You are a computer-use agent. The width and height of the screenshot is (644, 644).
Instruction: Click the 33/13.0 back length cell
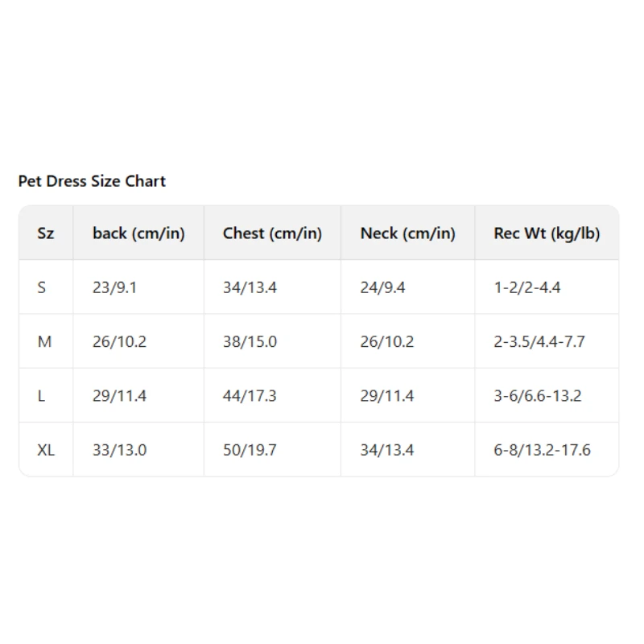tap(119, 450)
